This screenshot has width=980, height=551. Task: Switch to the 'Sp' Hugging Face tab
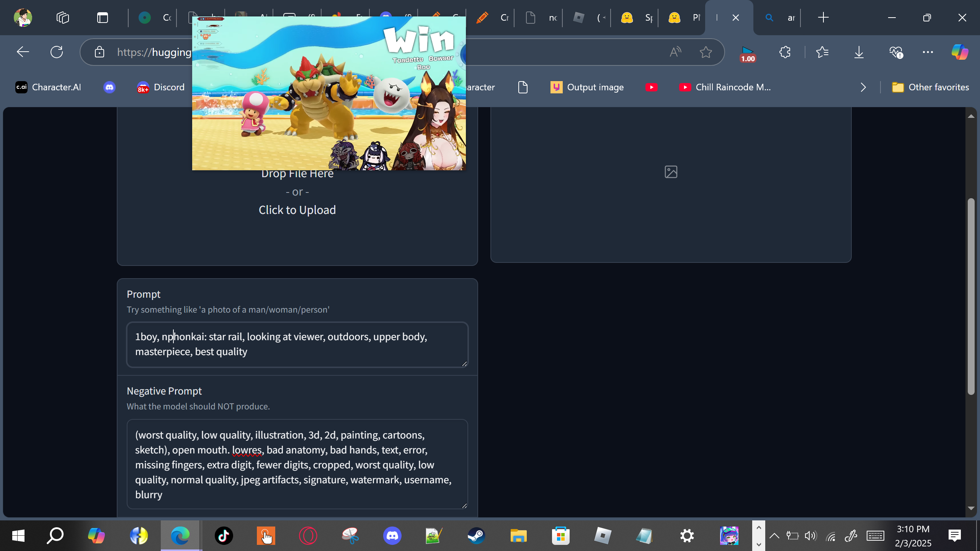pyautogui.click(x=634, y=18)
